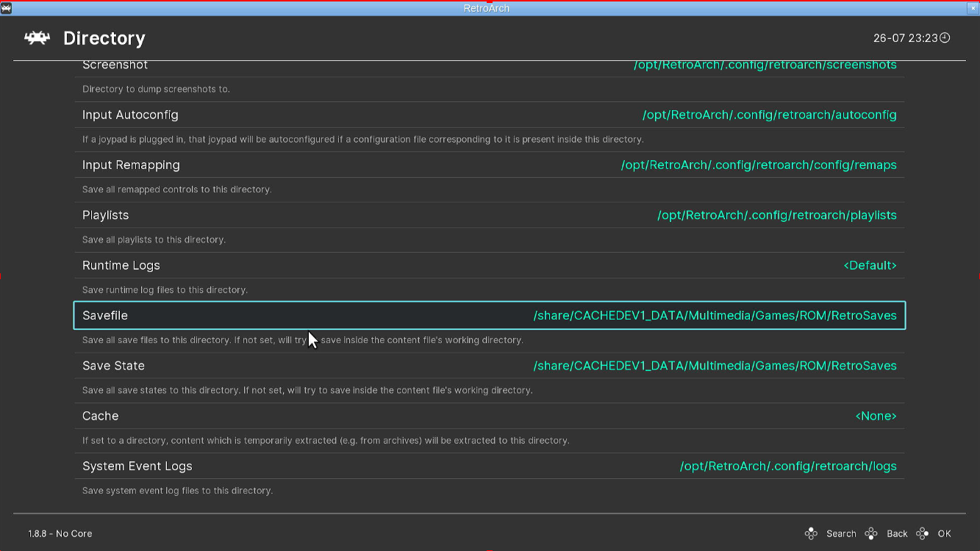Click the date and time 26-07 23:23
This screenshot has height=551, width=980.
[906, 38]
